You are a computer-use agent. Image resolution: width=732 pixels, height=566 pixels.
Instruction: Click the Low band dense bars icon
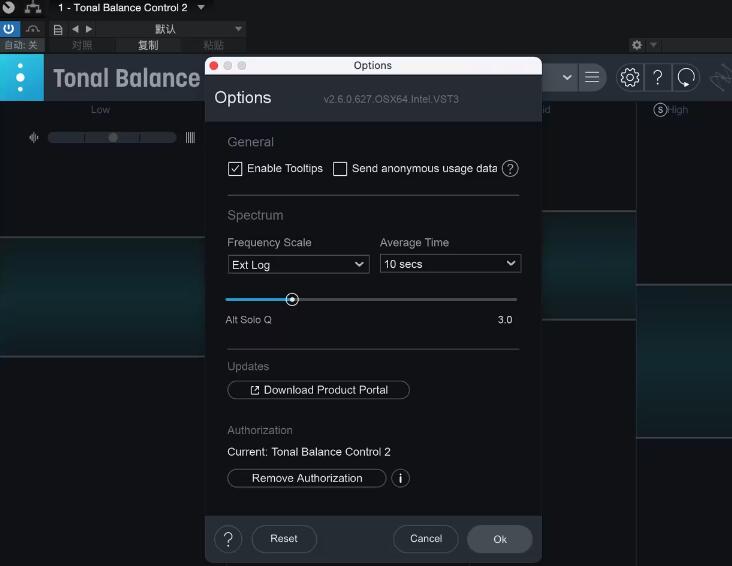coord(190,138)
